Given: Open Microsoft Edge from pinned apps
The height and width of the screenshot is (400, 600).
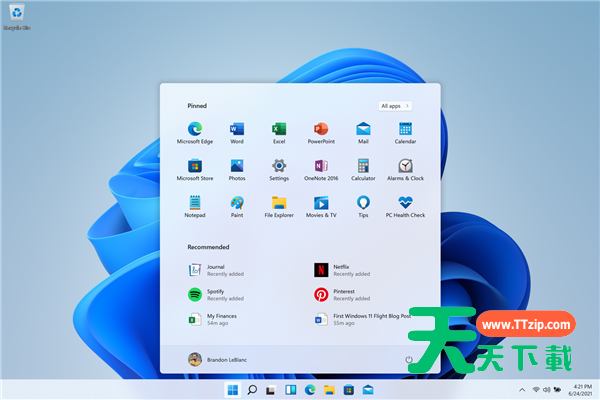Looking at the screenshot, I should (x=194, y=130).
